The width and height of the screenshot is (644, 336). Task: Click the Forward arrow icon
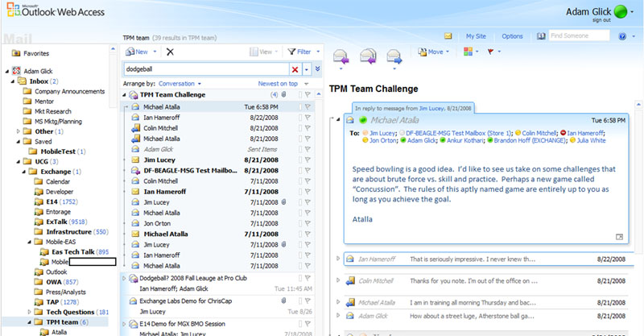click(x=394, y=56)
